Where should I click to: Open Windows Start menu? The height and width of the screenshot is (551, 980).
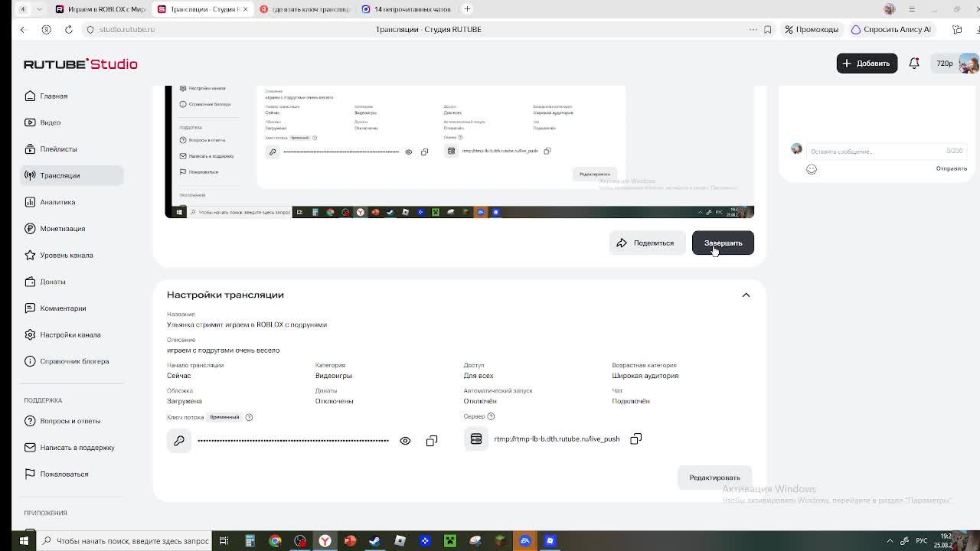click(x=24, y=541)
